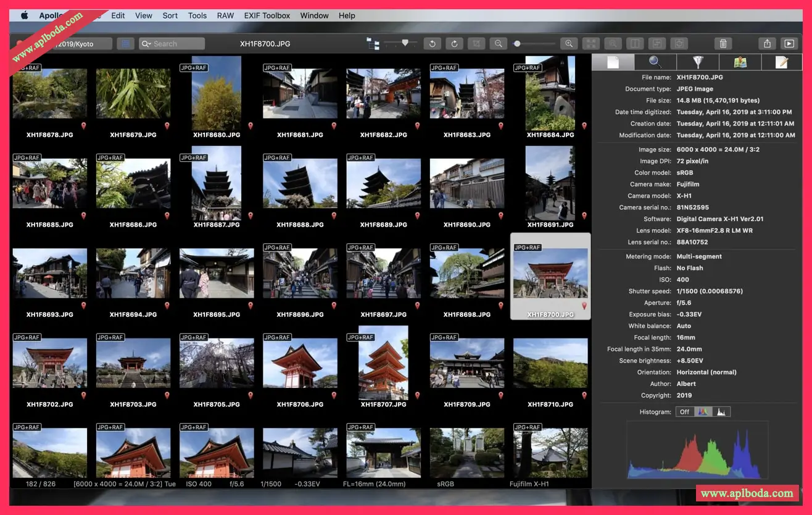Click the zoom in magnifier icon

569,44
